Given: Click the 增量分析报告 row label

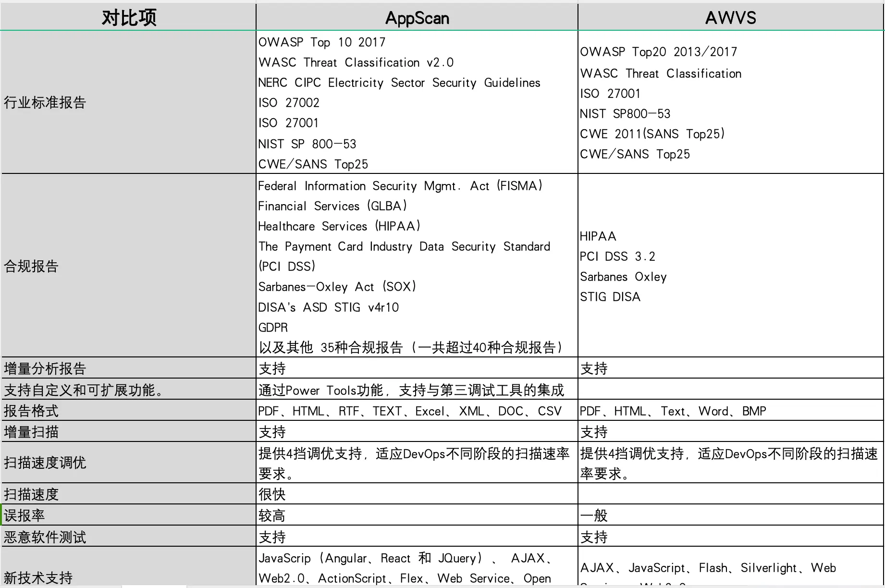Looking at the screenshot, I should [45, 368].
